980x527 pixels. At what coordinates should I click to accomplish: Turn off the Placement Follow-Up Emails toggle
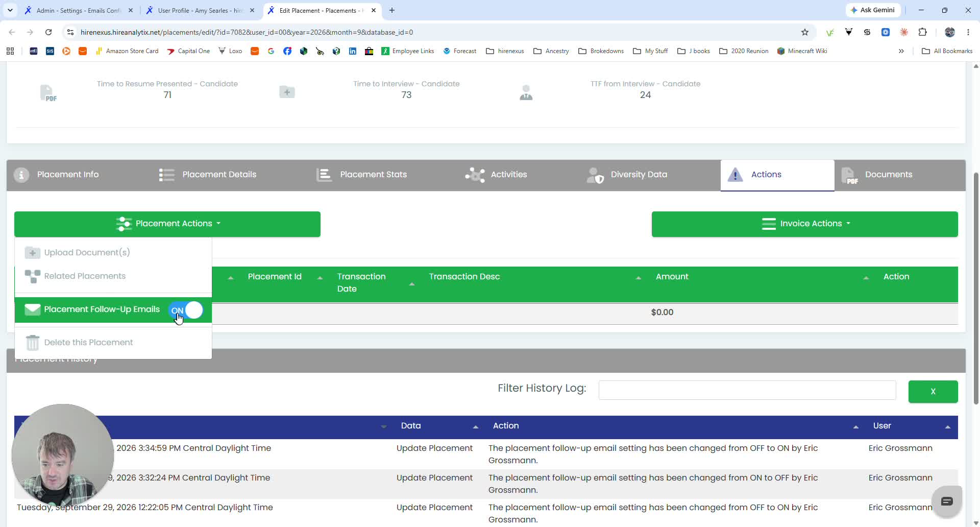[x=186, y=310]
